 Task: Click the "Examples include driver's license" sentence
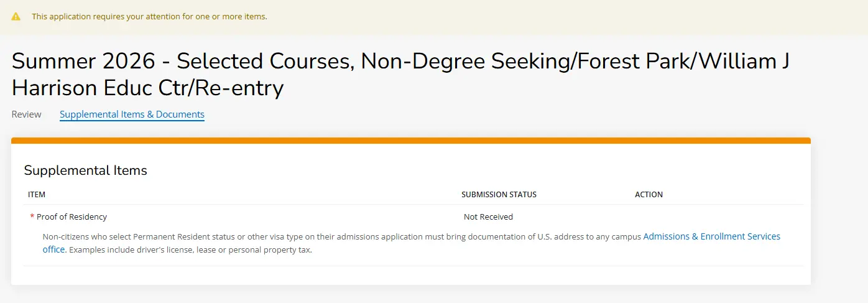coord(190,249)
